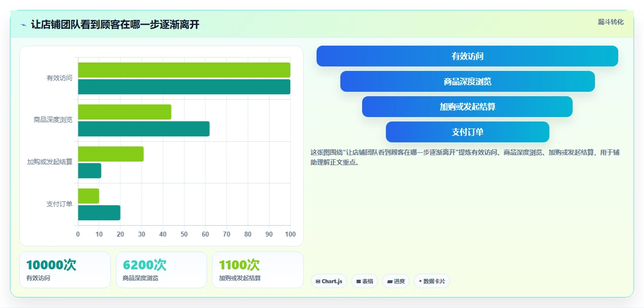Select the 商品深度浏览 funnel stage
Viewport: 644px width, 308px height.
(467, 81)
